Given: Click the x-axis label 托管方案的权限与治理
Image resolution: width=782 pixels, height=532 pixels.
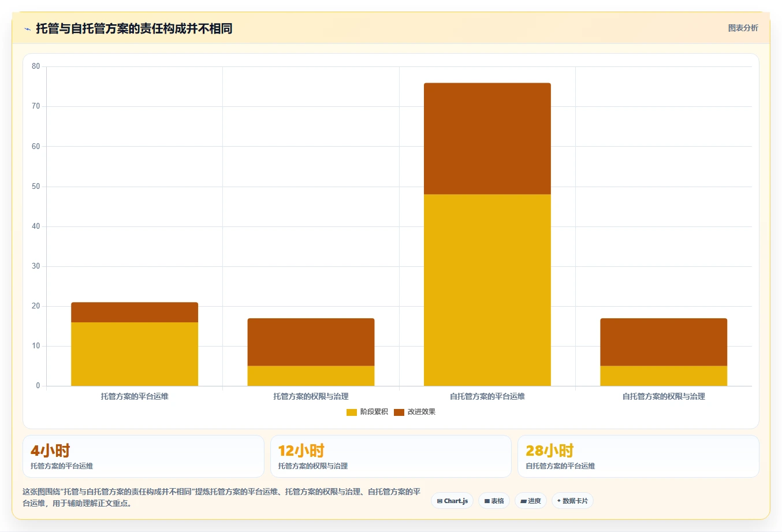Looking at the screenshot, I should pos(311,396).
